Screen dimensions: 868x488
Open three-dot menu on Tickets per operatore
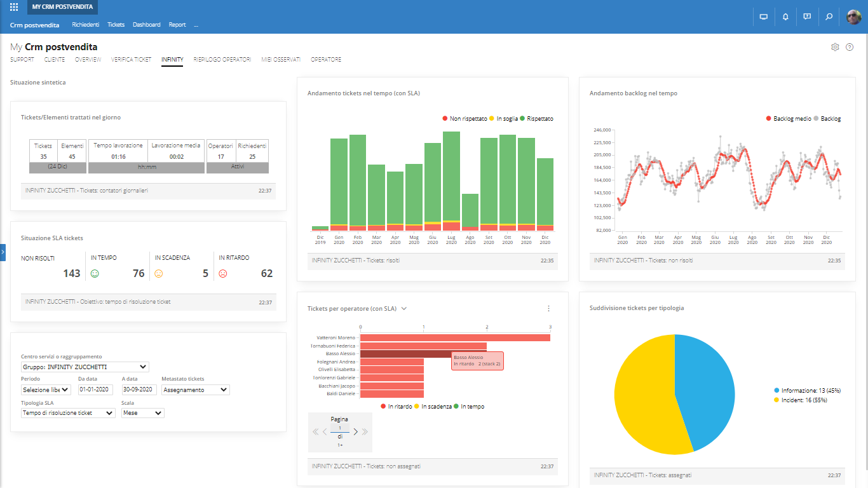point(548,308)
